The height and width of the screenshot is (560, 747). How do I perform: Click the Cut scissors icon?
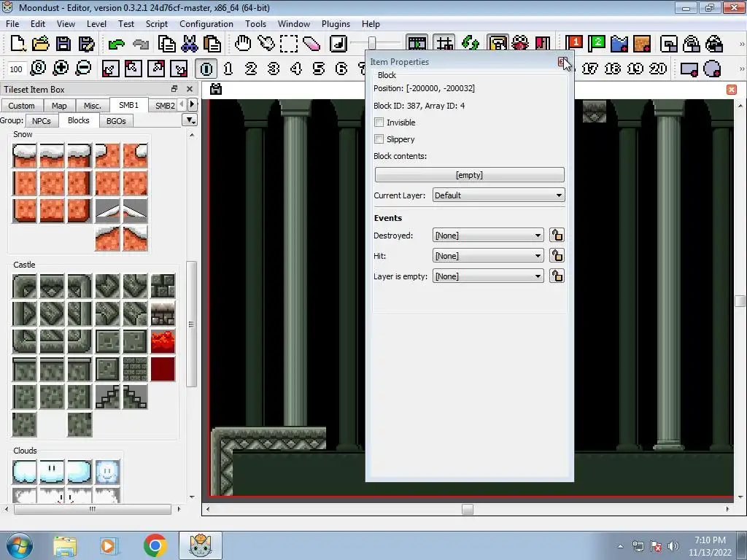[x=190, y=44]
